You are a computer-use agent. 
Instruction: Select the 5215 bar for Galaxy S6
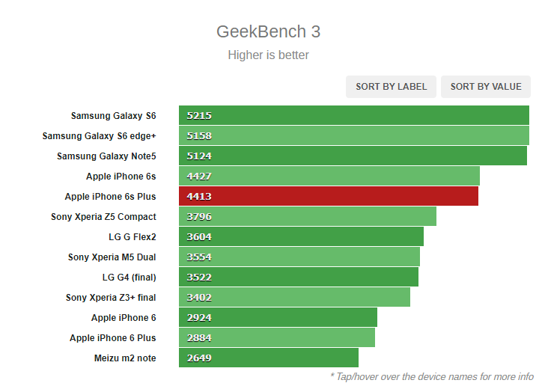point(353,116)
